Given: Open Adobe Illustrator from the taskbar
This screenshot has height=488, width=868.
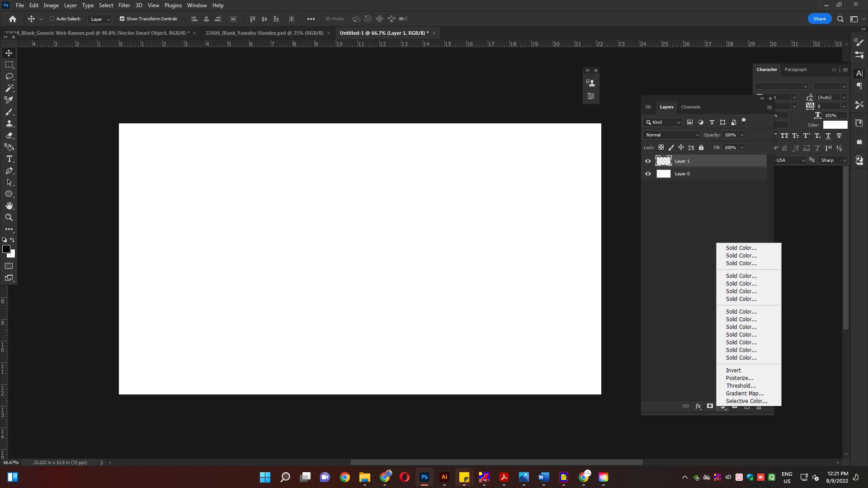Looking at the screenshot, I should point(444,477).
